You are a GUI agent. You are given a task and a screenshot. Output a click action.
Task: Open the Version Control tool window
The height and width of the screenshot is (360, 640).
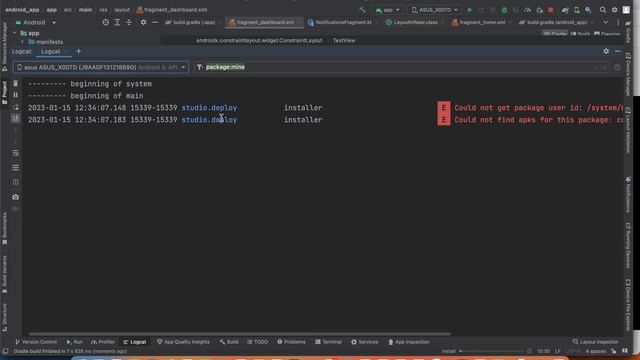click(x=36, y=342)
